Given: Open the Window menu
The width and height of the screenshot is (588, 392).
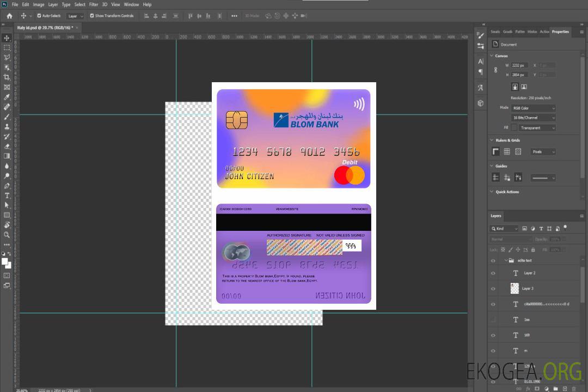Looking at the screenshot, I should [x=131, y=4].
